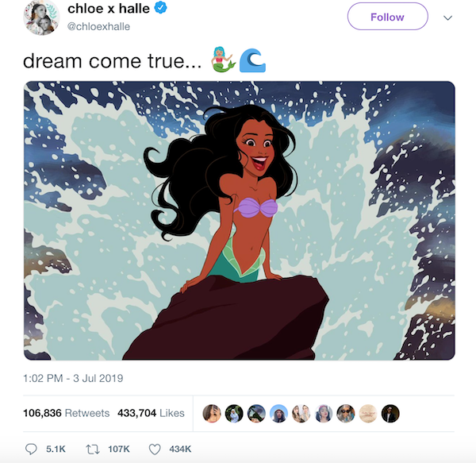
Task: Expand the tweet options chevron
Action: tap(448, 17)
